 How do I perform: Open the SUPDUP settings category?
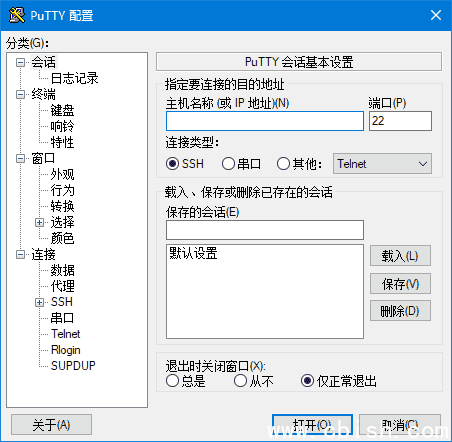click(x=73, y=366)
